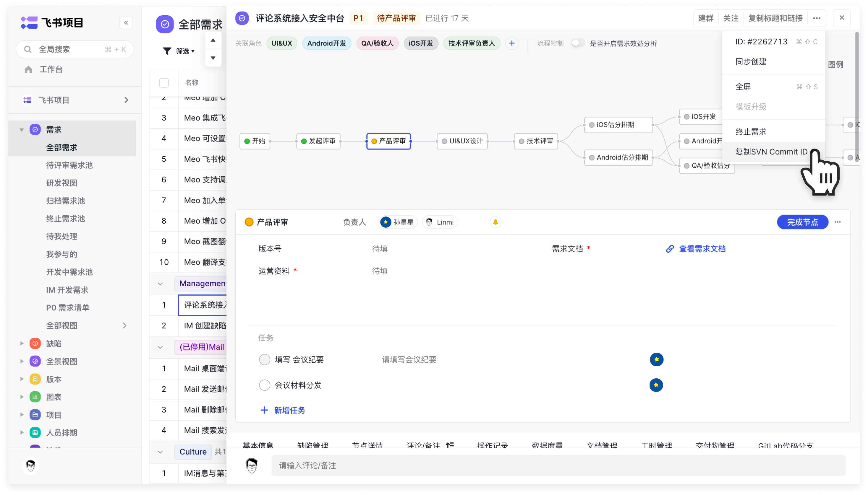Image resolution: width=868 pixels, height=495 pixels.
Task: Open node more options next to 完成节点
Action: [x=838, y=222]
